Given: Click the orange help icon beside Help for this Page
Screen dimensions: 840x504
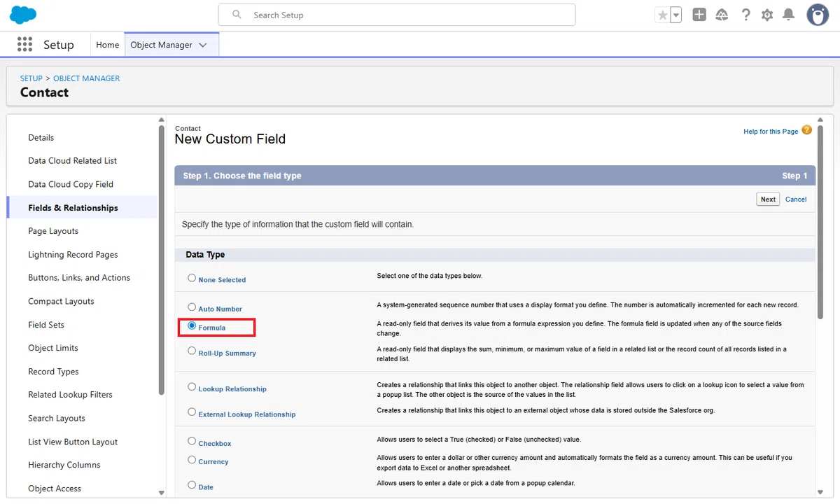Looking at the screenshot, I should (806, 130).
